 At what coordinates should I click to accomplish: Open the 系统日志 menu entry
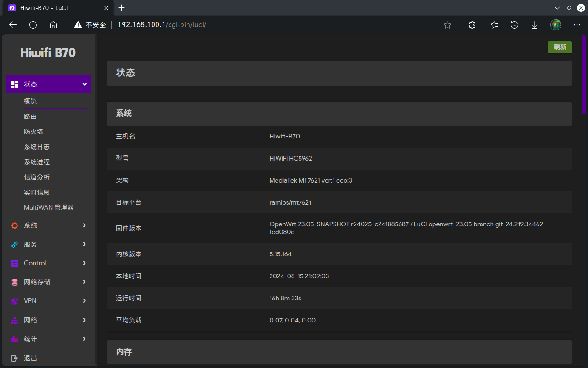coord(37,146)
